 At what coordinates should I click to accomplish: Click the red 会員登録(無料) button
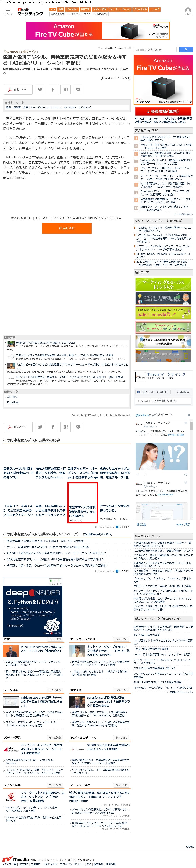tap(163, 111)
